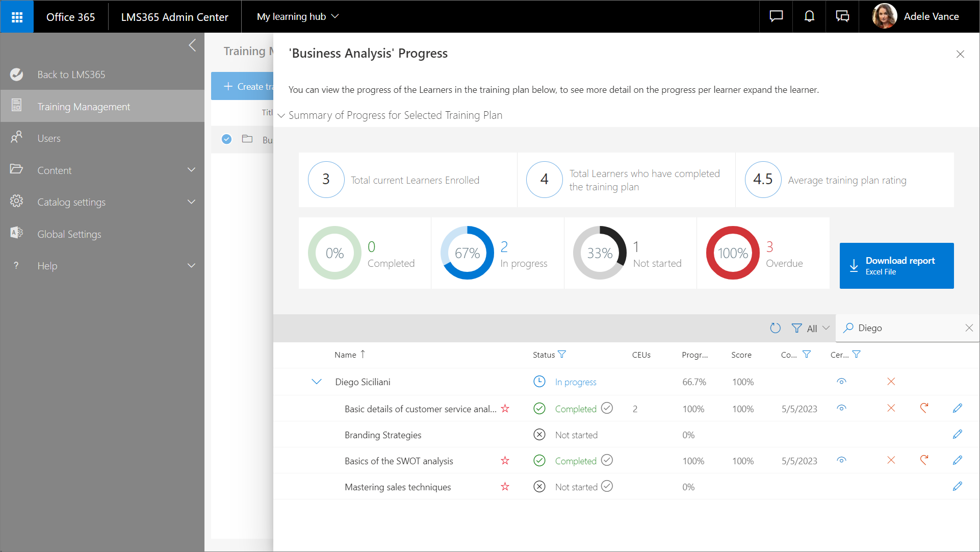Open the Status column filter icon

point(563,354)
